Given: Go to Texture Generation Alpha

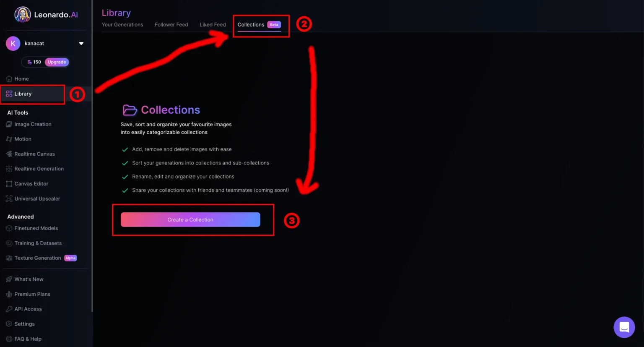Looking at the screenshot, I should click(38, 258).
